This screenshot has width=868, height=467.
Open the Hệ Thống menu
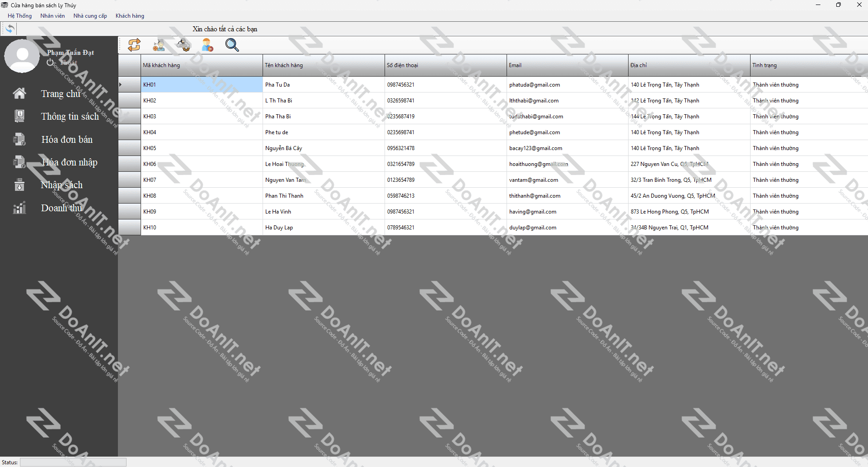(20, 16)
